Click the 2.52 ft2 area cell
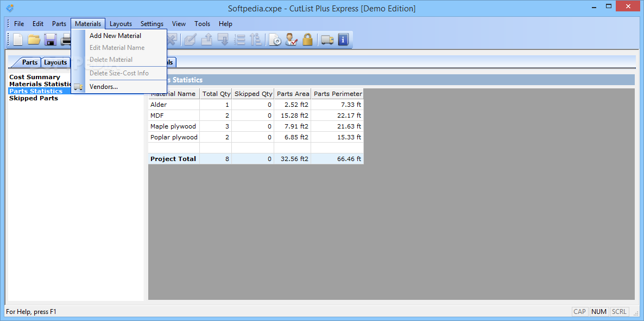The width and height of the screenshot is (644, 321). coord(293,105)
